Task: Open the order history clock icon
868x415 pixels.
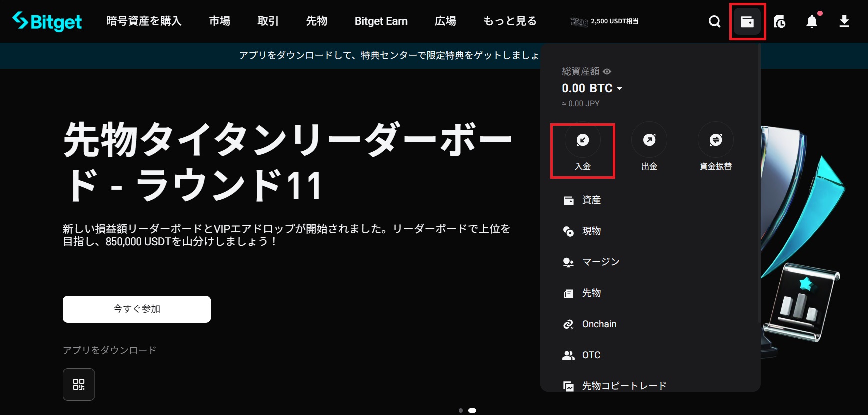Action: pos(779,21)
